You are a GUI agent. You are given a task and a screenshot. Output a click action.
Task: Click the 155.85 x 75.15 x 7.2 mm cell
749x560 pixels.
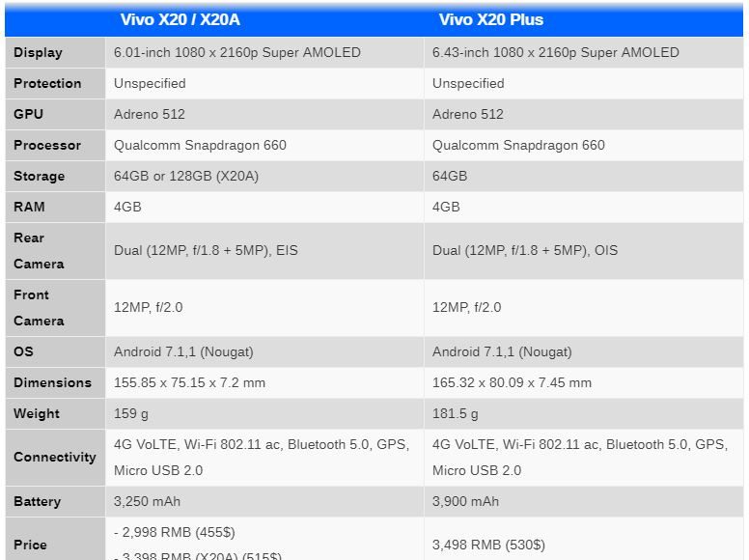coord(189,383)
